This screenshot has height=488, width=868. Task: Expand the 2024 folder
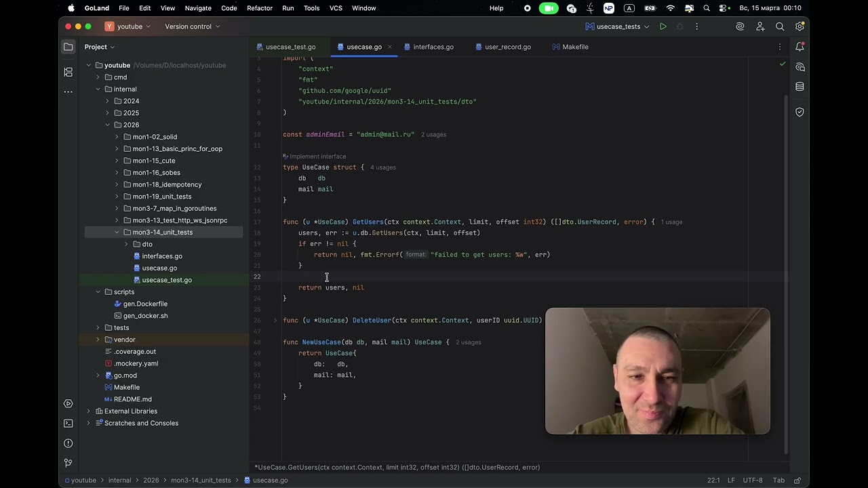[x=107, y=101]
